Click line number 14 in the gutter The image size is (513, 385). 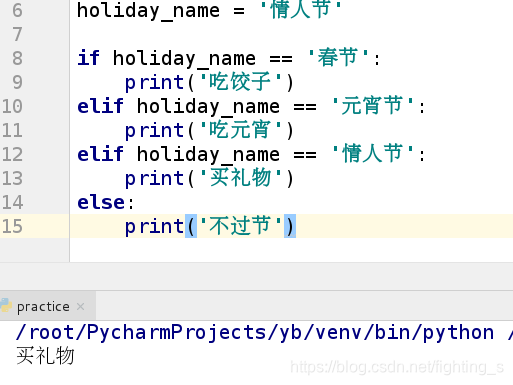point(12,202)
